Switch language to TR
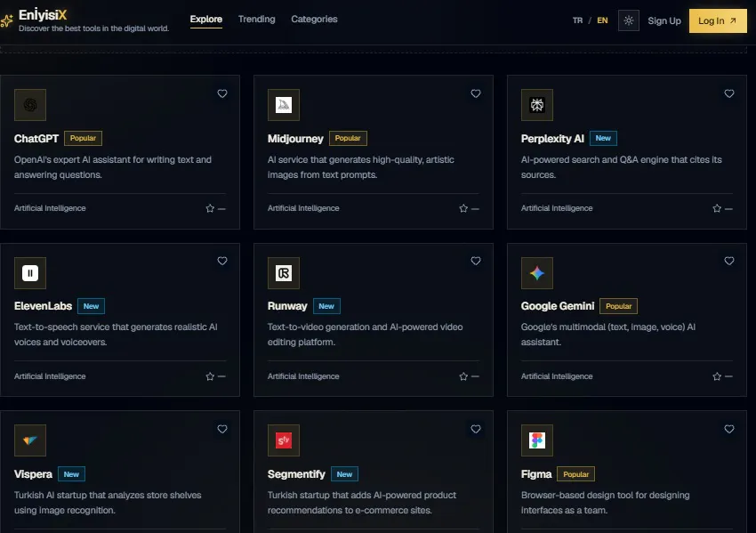Screen dimensions: 756x533 pyautogui.click(x=577, y=20)
